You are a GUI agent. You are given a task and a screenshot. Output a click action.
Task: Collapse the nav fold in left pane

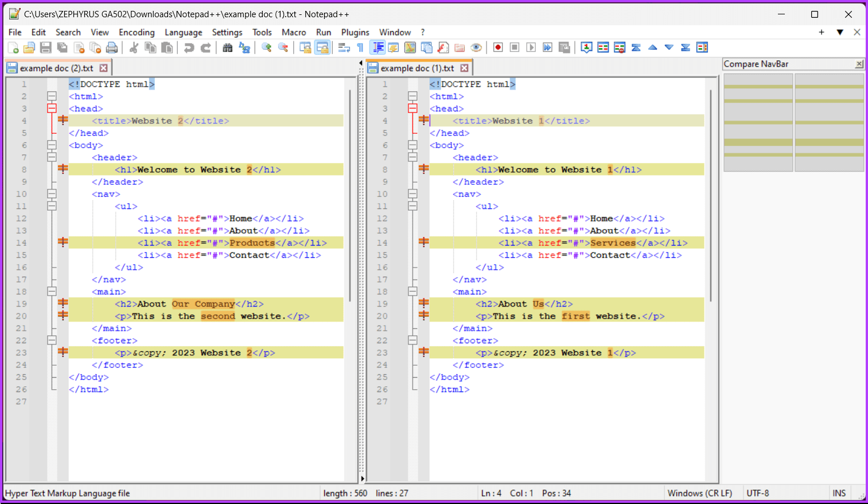(x=52, y=194)
